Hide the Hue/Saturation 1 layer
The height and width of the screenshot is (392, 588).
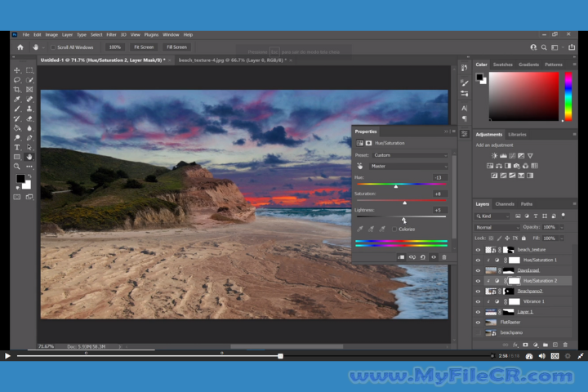click(x=478, y=260)
